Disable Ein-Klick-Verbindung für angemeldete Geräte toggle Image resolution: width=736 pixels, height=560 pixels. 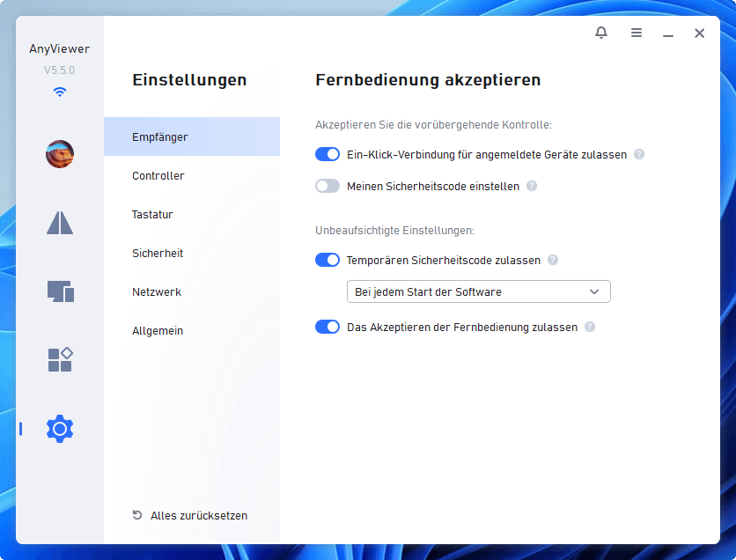[x=328, y=154]
